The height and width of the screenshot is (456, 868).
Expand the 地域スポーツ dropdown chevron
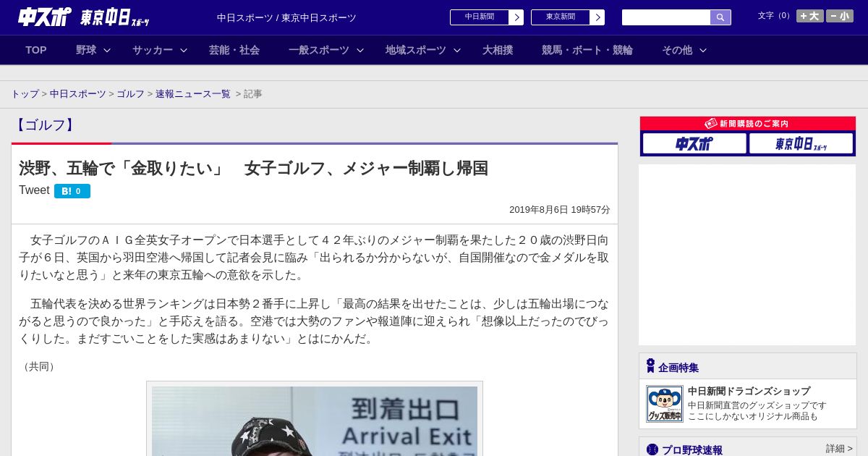[457, 50]
